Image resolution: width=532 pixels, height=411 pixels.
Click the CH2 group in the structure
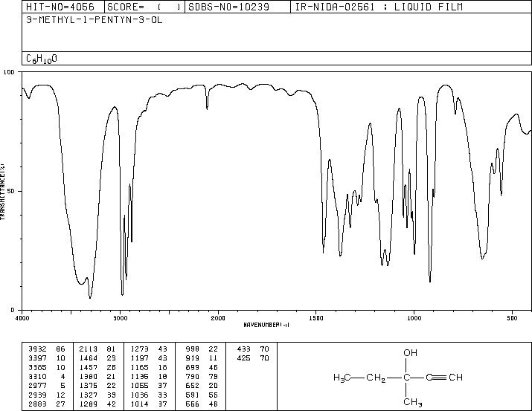click(x=376, y=378)
